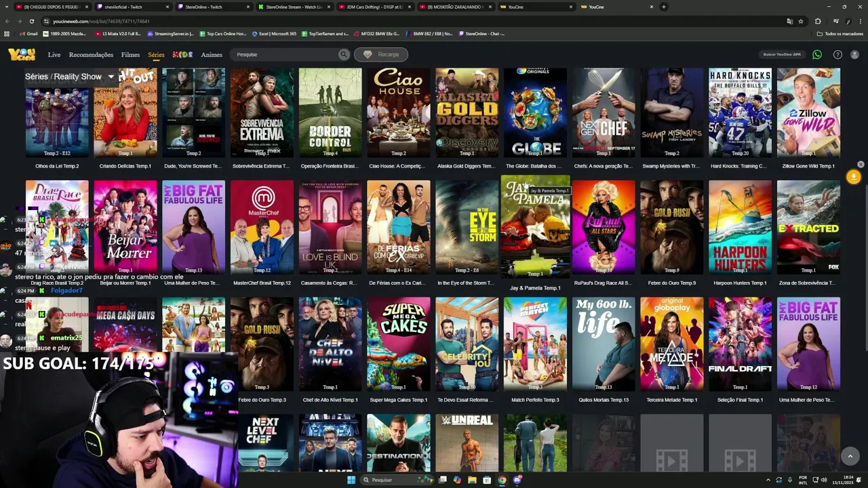Open Excel | Microsoft 365 bookmark
Image resolution: width=868 pixels, height=488 pixels.
click(275, 33)
